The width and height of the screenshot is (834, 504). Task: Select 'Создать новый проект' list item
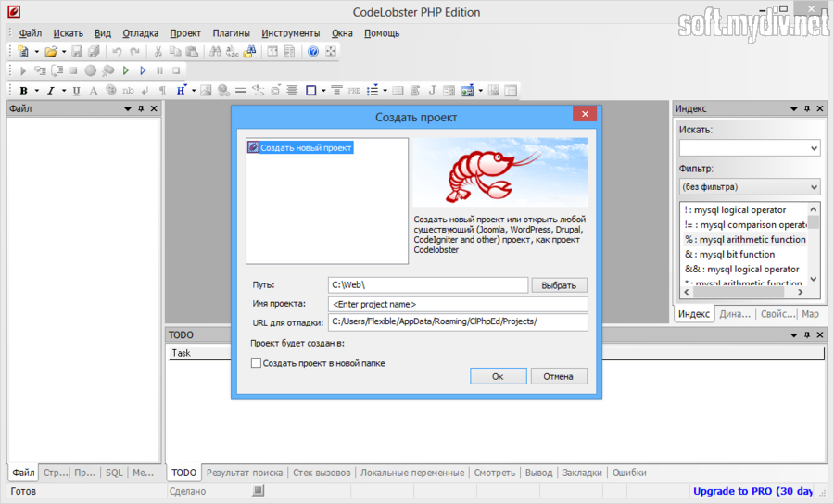(x=300, y=148)
